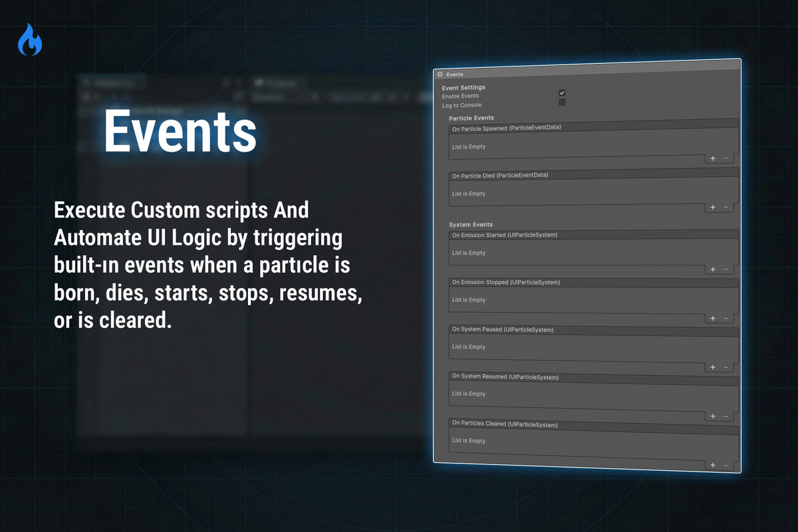Add a listener to On Particle Died
The height and width of the screenshot is (532, 798).
click(712, 207)
